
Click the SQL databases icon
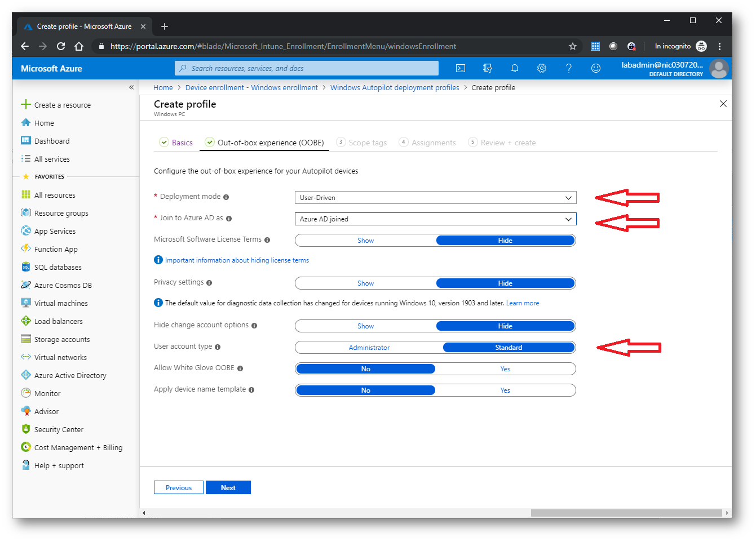click(26, 266)
